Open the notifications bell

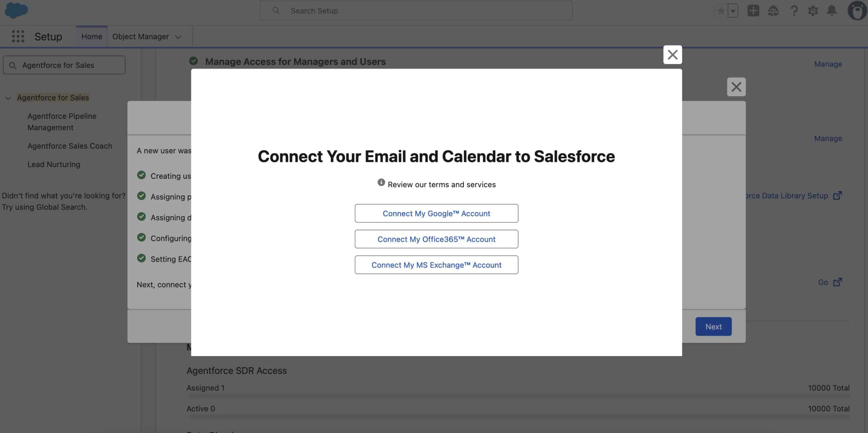click(x=832, y=11)
